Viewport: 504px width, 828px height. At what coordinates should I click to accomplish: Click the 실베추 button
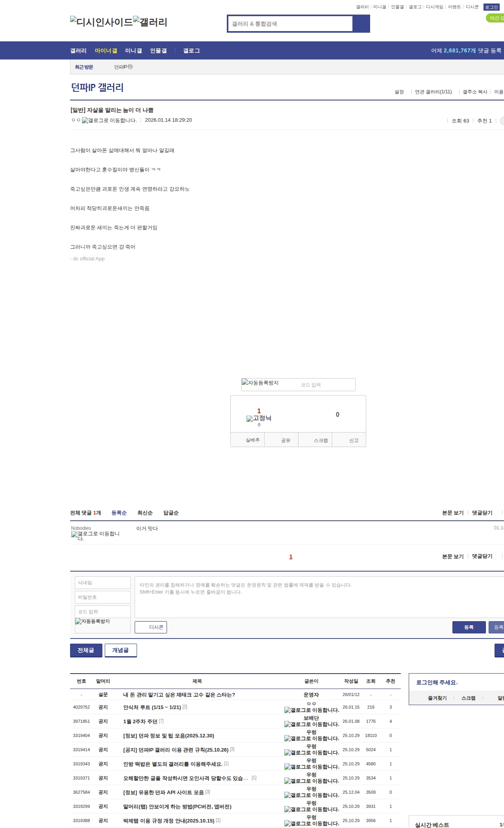[248, 440]
